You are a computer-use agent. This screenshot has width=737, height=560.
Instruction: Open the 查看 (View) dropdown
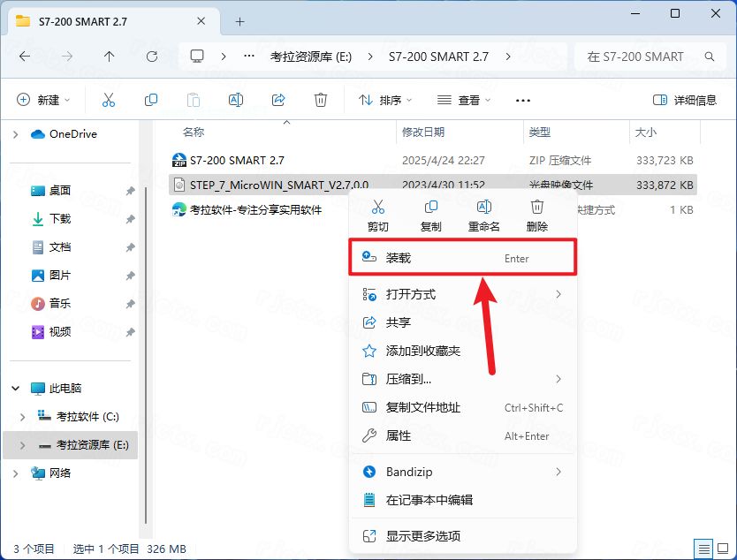coord(463,99)
